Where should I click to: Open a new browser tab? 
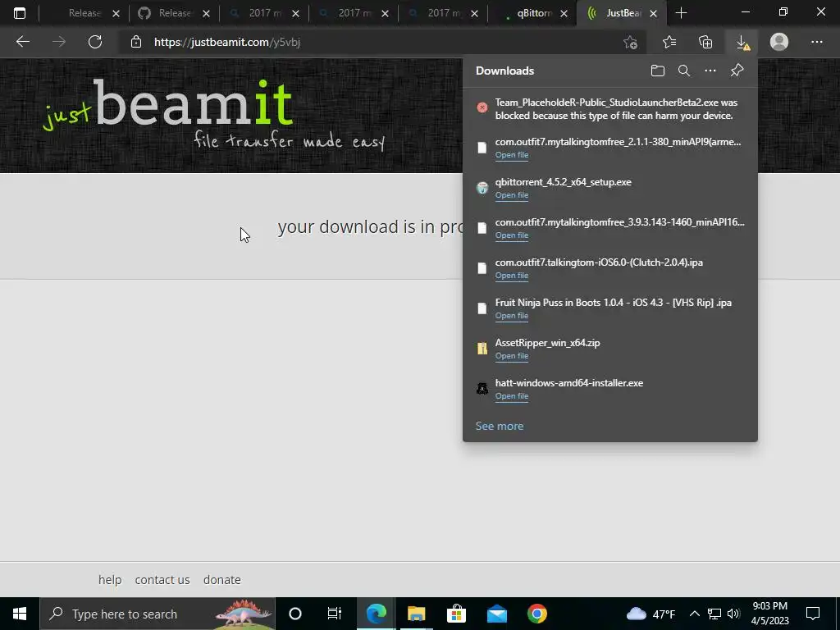pos(681,13)
